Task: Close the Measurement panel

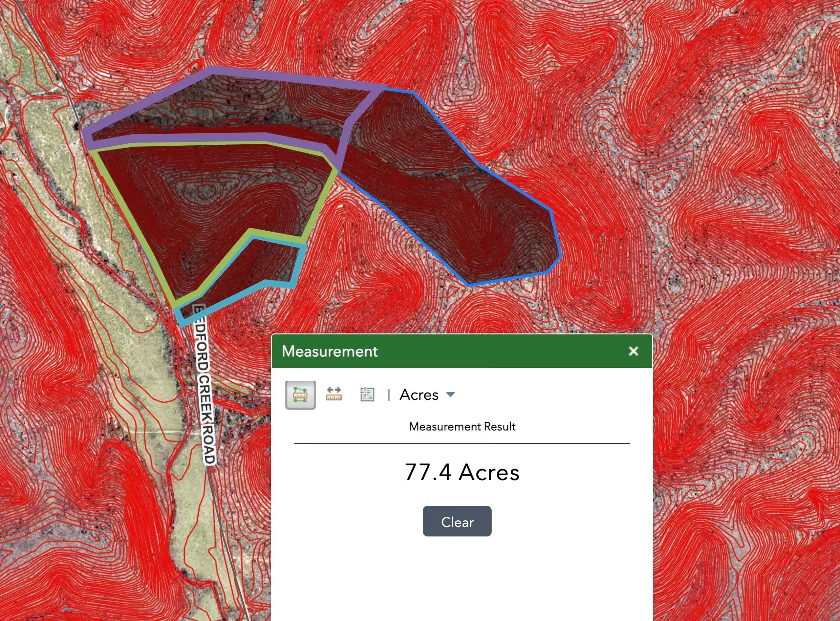Action: click(x=633, y=351)
